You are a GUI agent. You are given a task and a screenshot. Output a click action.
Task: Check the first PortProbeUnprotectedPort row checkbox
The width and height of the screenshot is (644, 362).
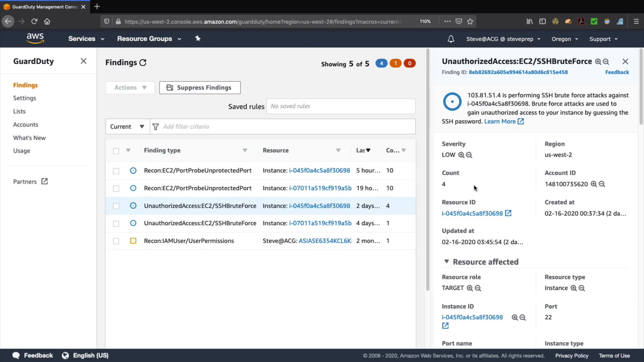click(116, 171)
